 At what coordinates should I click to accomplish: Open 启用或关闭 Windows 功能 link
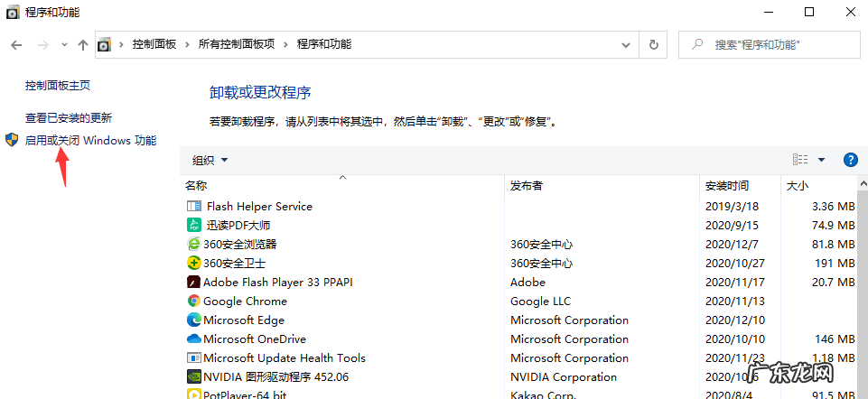[x=91, y=141]
